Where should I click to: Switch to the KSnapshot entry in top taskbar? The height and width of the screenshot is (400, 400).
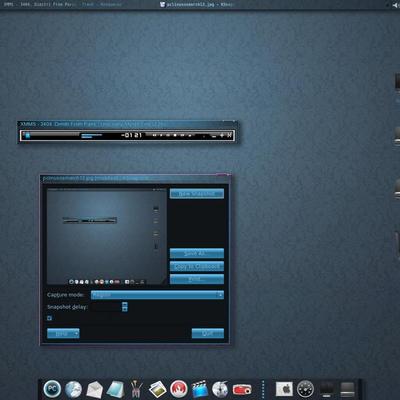(197, 5)
